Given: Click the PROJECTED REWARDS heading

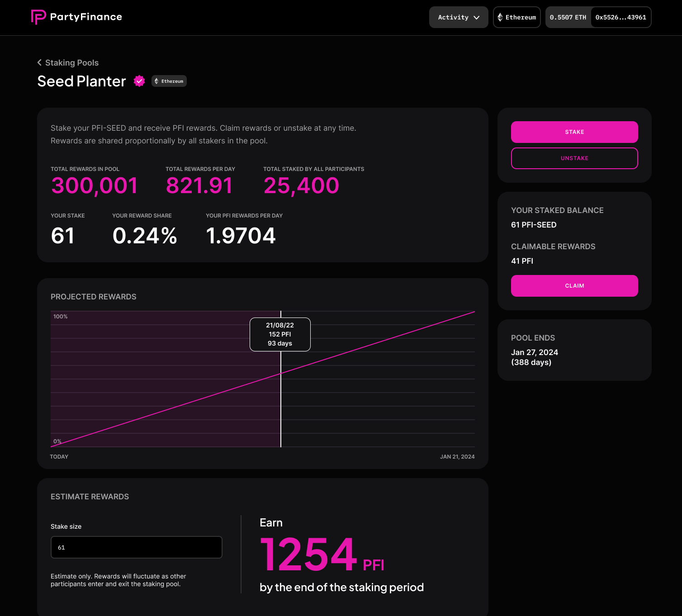Looking at the screenshot, I should coord(94,297).
